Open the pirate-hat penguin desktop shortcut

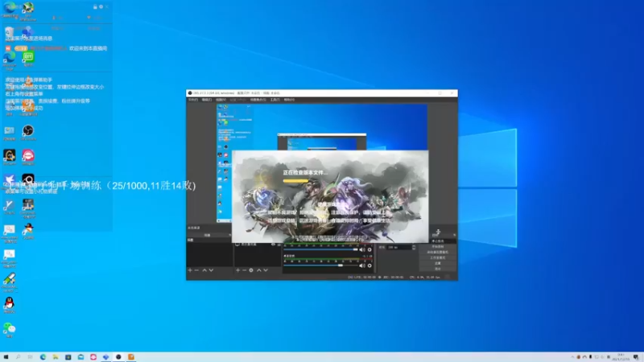point(28,231)
